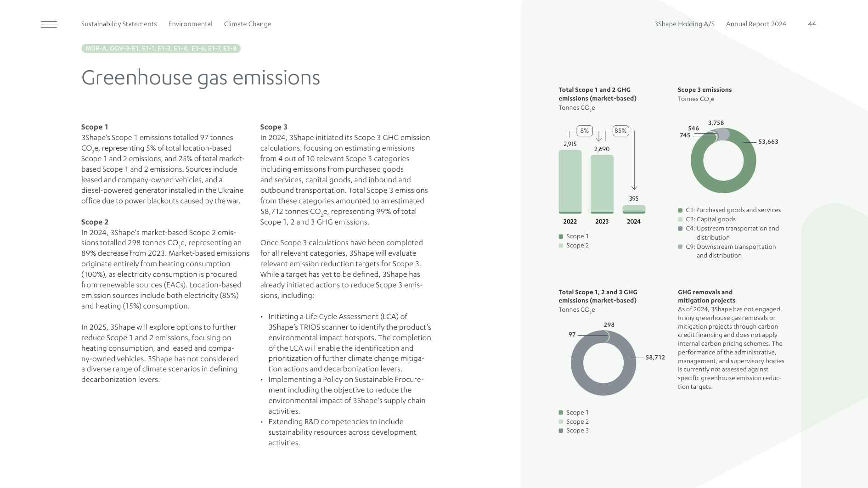
Task: Click the Scope 1, 2 and 3 donut chart
Action: pyautogui.click(x=603, y=363)
